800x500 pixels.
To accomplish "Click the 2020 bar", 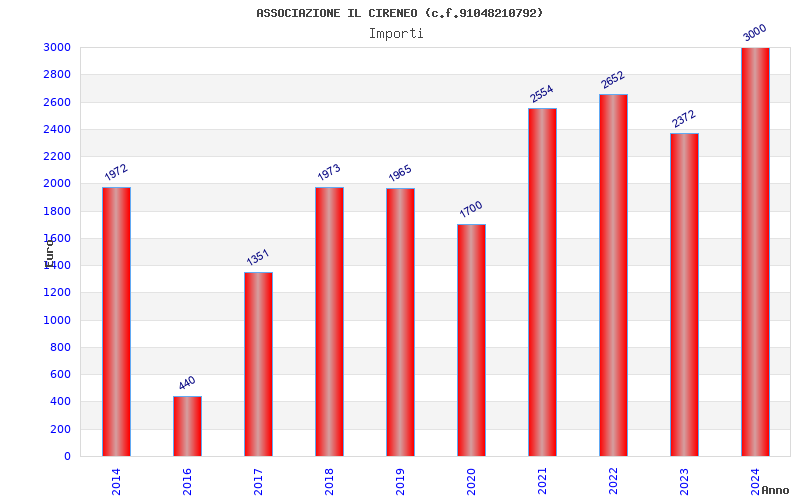I will pyautogui.click(x=471, y=340).
